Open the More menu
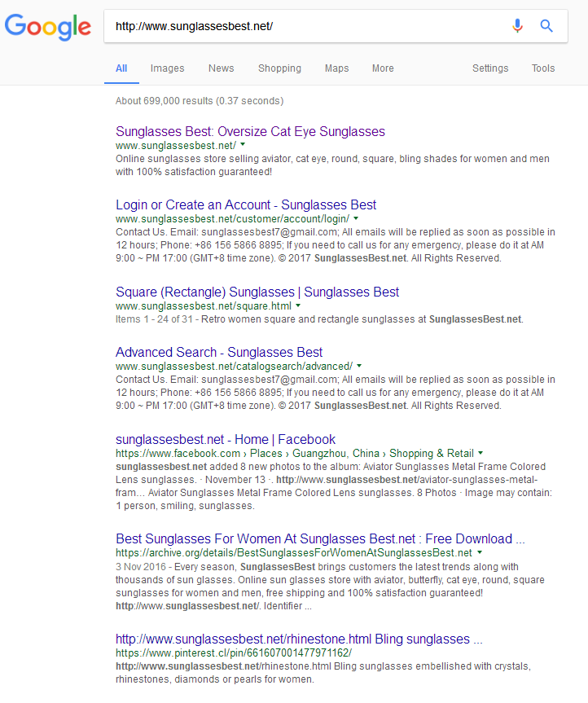 coord(383,68)
